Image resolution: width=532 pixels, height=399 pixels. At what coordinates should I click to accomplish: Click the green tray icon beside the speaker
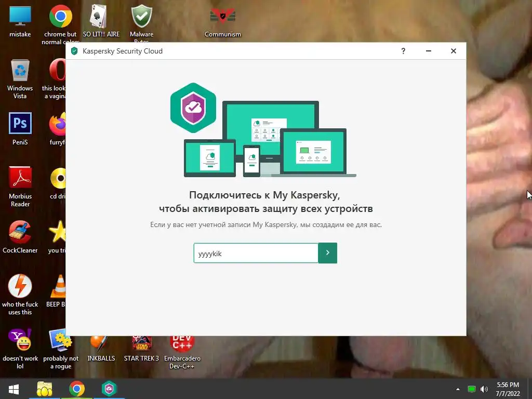tap(471, 389)
